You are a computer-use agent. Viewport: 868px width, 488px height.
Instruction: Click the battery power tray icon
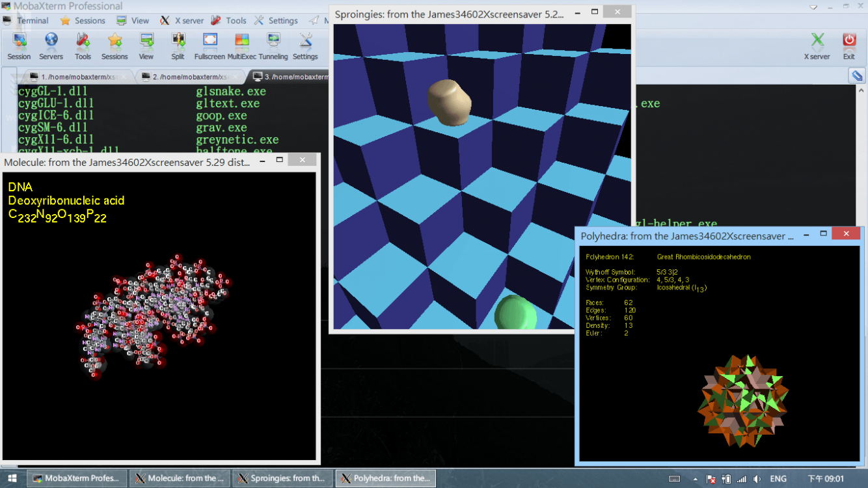pyautogui.click(x=726, y=479)
